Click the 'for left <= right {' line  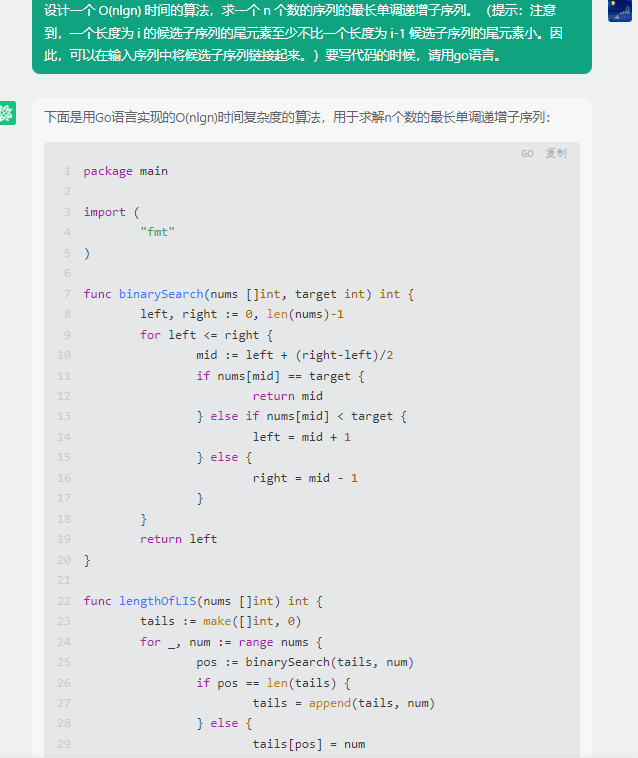tap(206, 335)
